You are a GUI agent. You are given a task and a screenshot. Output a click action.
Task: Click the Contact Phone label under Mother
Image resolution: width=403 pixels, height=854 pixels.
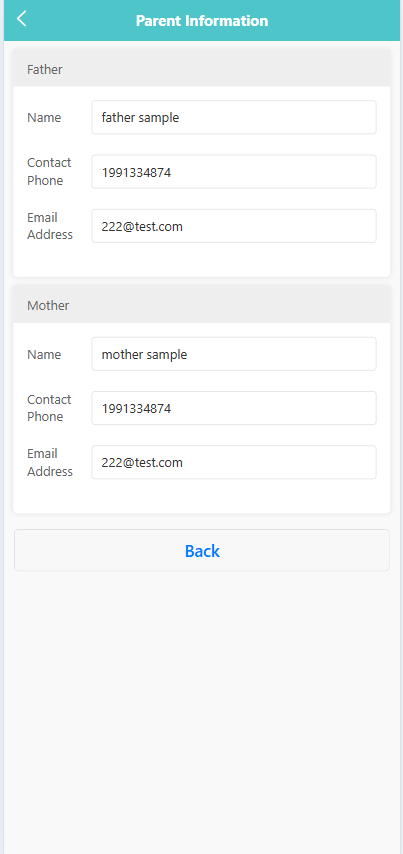point(49,408)
